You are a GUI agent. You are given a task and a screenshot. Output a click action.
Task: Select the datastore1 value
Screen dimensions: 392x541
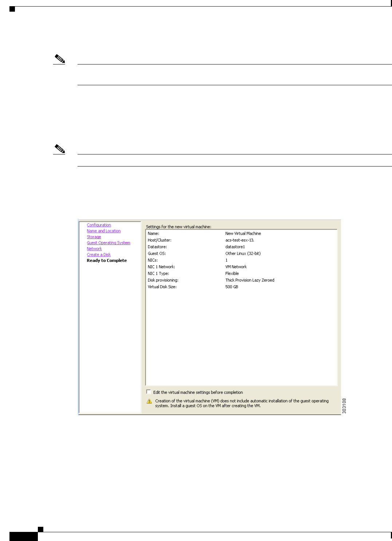[235, 247]
